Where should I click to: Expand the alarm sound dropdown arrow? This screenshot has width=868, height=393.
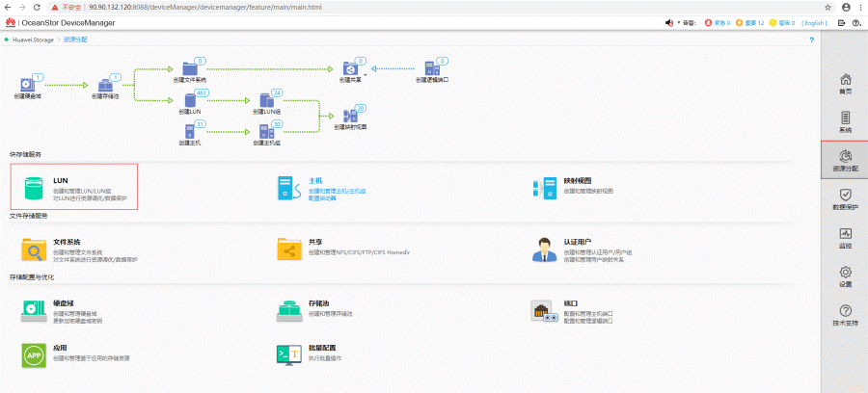[678, 22]
